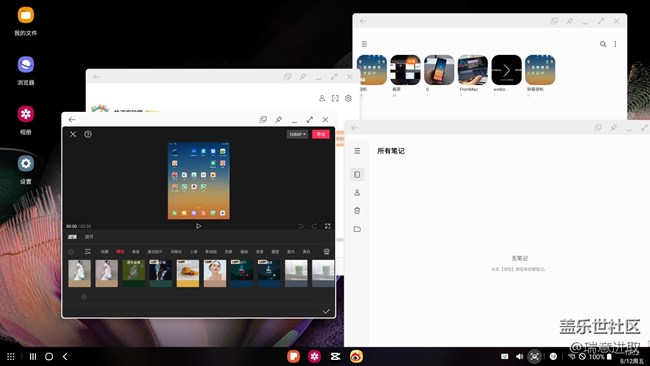The height and width of the screenshot is (366, 650).
Task: Show recent apps from taskbar
Action: (x=33, y=356)
